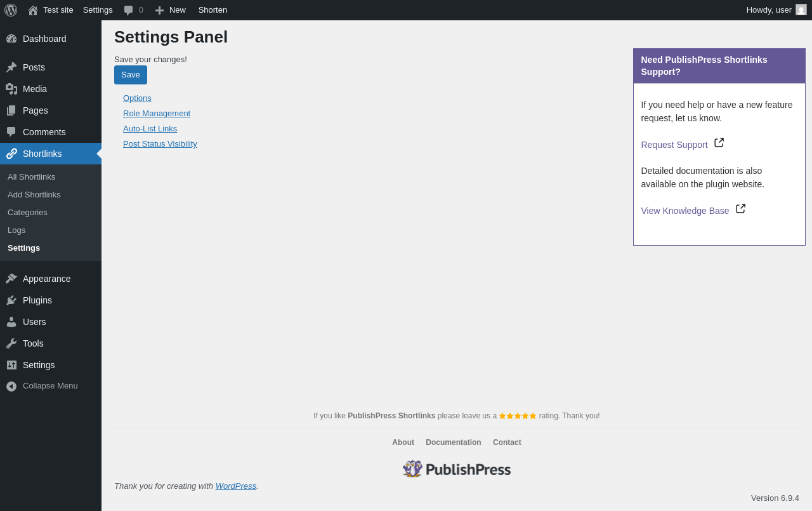
Task: Open the Howdy, user account menu
Action: click(x=768, y=10)
